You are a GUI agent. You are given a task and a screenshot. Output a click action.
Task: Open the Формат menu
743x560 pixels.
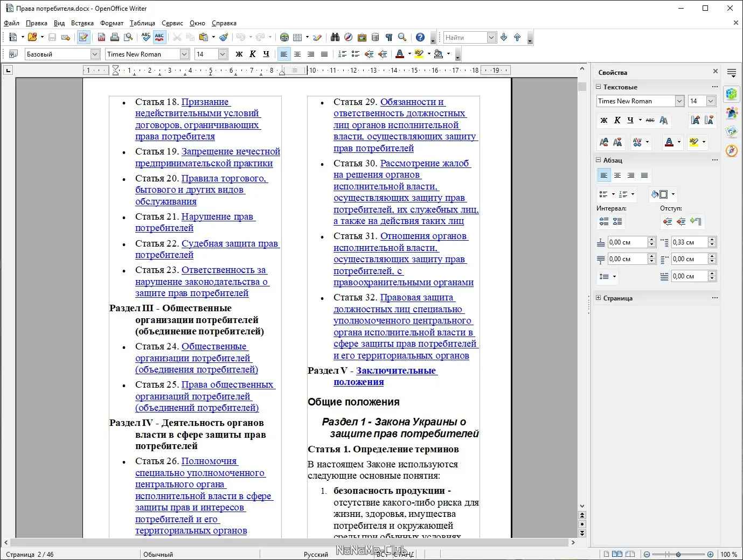[112, 23]
